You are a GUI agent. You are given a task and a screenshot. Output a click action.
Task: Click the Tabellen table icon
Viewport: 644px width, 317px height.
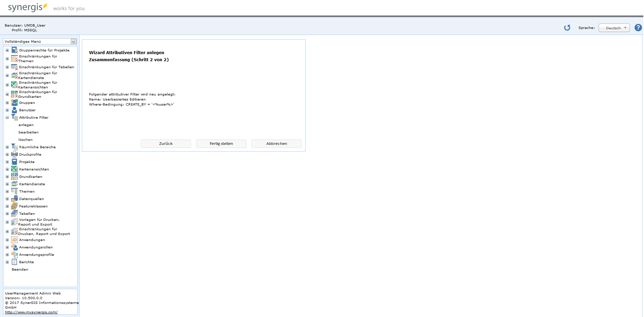click(14, 213)
